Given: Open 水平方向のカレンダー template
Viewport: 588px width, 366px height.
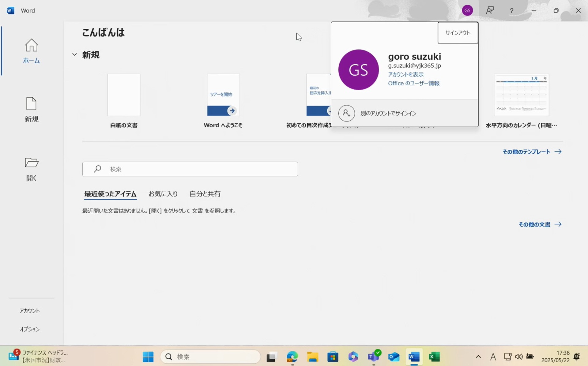Looking at the screenshot, I should [x=521, y=101].
